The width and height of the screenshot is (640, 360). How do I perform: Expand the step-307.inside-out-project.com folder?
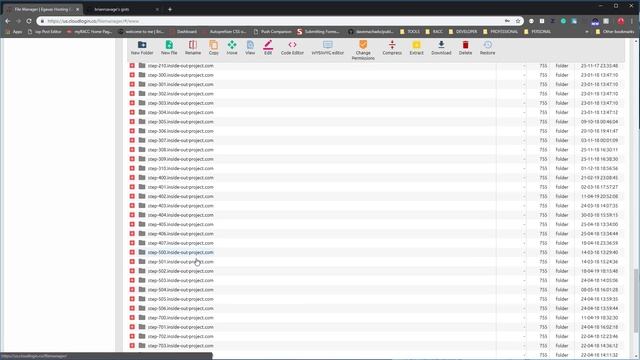pos(132,140)
